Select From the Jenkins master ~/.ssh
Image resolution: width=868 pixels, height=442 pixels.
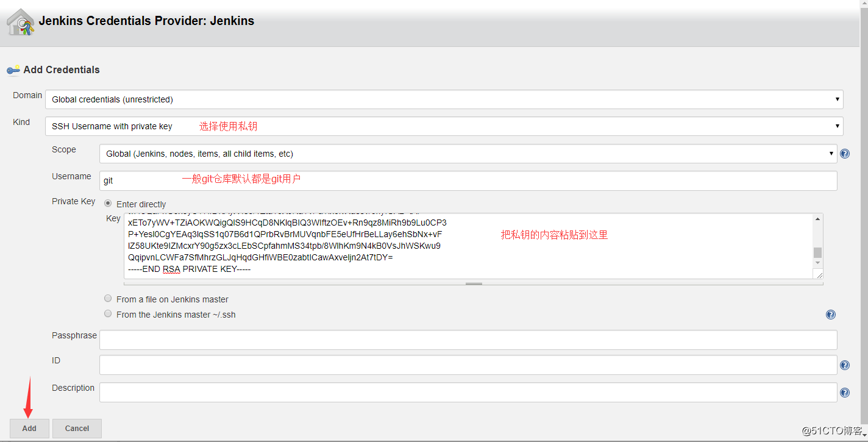pyautogui.click(x=108, y=314)
